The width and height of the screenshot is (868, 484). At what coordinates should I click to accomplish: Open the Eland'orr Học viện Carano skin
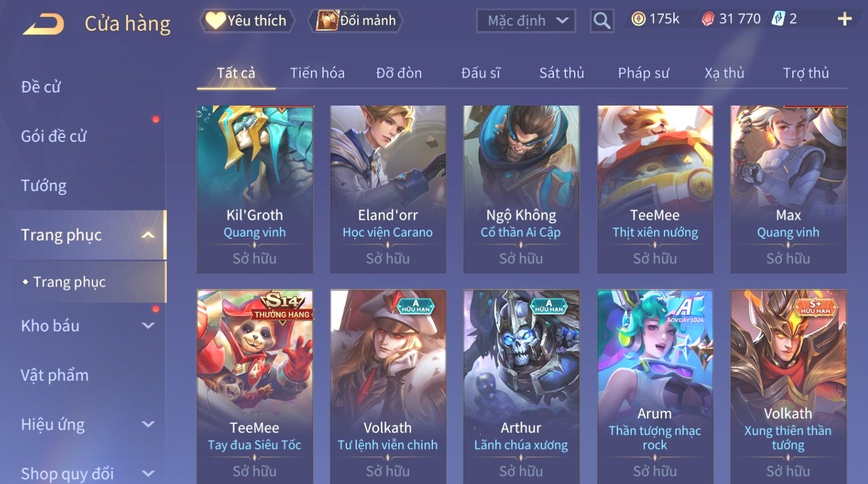387,189
